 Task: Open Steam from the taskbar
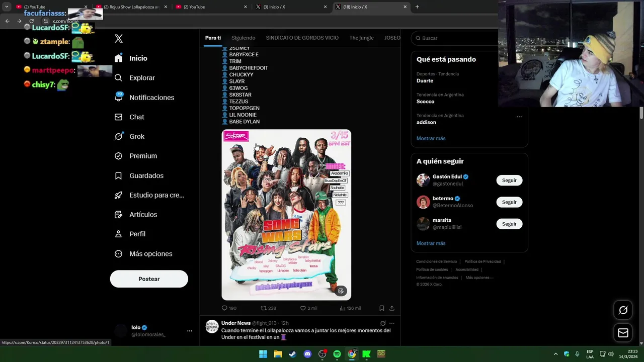tap(292, 354)
